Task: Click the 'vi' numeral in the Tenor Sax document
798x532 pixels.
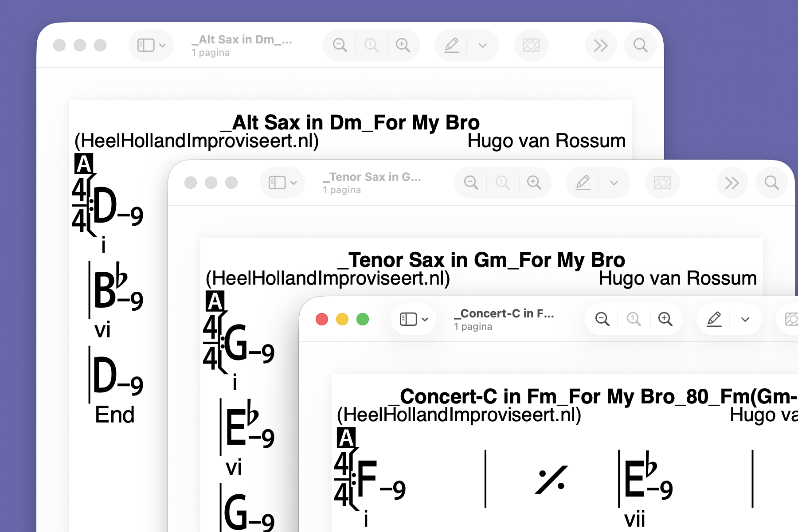Action: [x=234, y=468]
